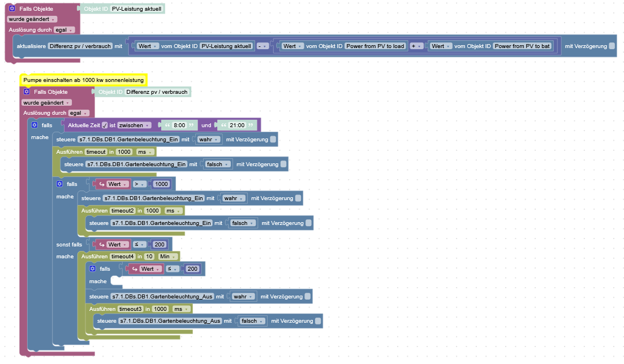The width and height of the screenshot is (624, 364).
Task: Open gear icon on falls Wert > 1000 block
Action: tap(60, 184)
